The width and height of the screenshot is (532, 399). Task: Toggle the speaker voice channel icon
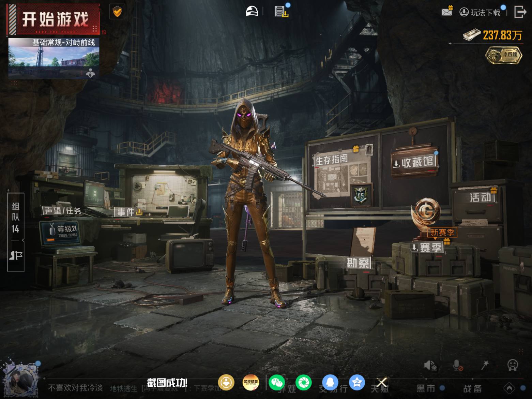[430, 366]
